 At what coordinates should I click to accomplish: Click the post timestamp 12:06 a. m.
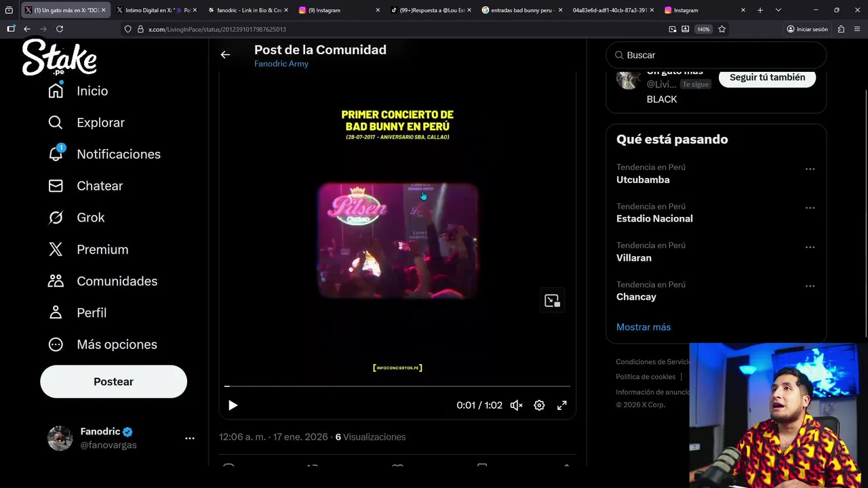pyautogui.click(x=242, y=437)
